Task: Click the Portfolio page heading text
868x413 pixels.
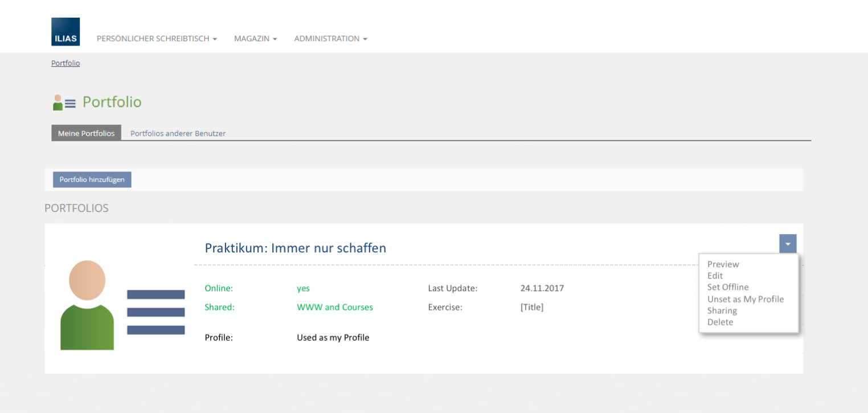Action: coord(112,102)
